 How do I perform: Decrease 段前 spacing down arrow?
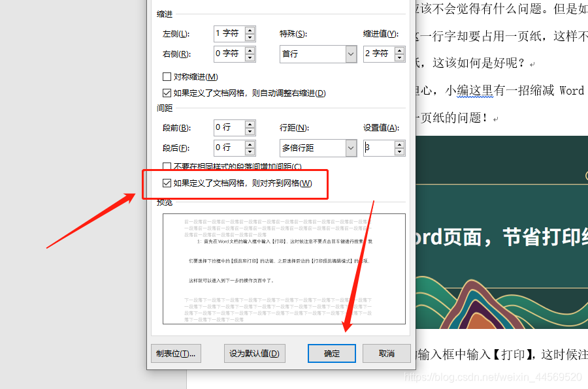click(x=250, y=132)
